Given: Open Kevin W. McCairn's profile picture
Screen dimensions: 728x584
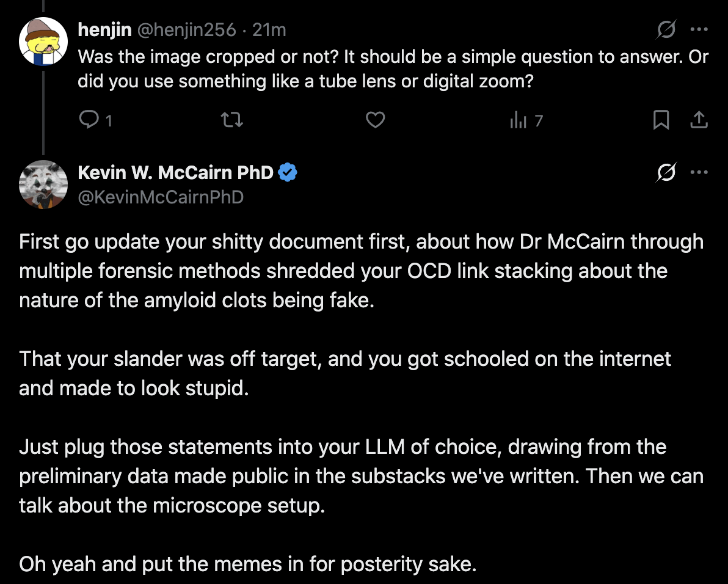Looking at the screenshot, I should coord(43,185).
